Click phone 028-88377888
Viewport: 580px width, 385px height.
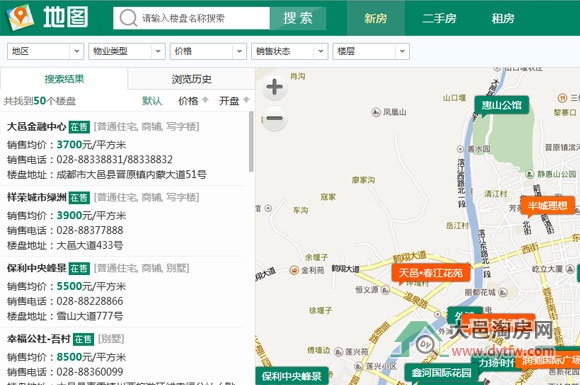[x=90, y=230]
